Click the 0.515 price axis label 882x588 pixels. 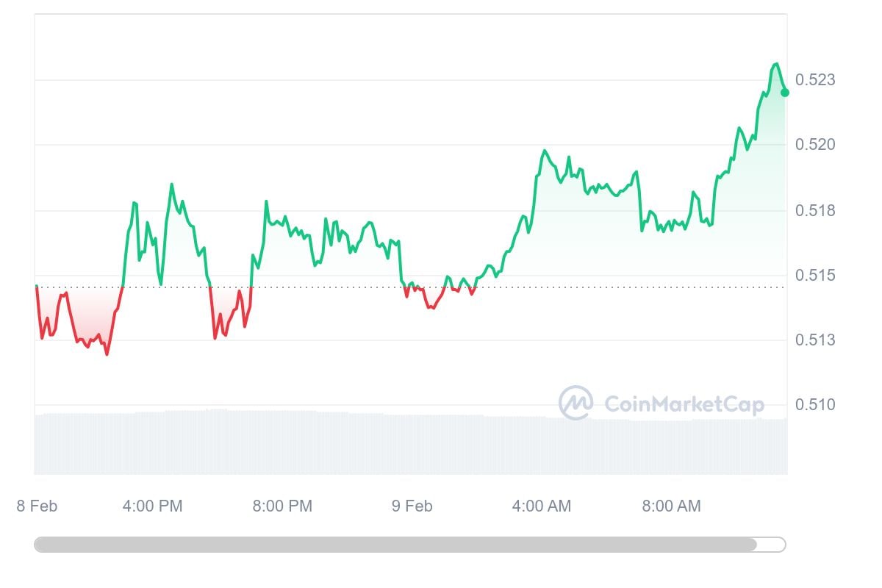tap(815, 276)
